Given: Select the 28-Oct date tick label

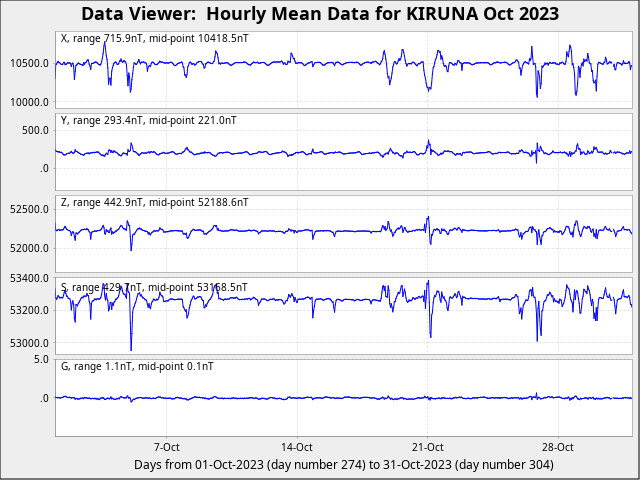Looking at the screenshot, I should (x=557, y=447).
